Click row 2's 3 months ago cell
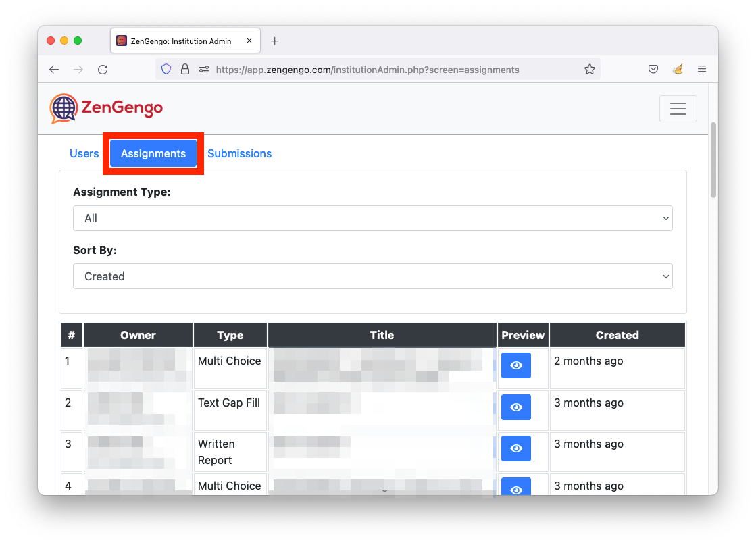This screenshot has height=545, width=756. pos(617,410)
